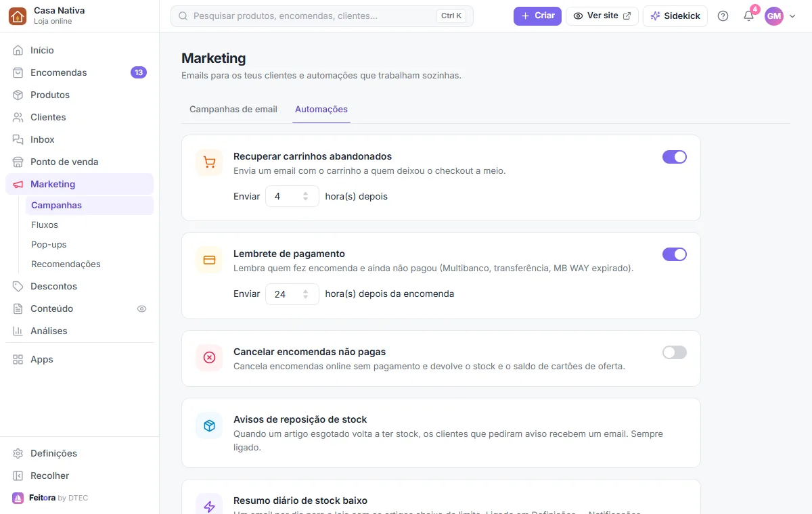Turn off Lembrete de pagamento toggle
The width and height of the screenshot is (812, 514).
click(675, 254)
